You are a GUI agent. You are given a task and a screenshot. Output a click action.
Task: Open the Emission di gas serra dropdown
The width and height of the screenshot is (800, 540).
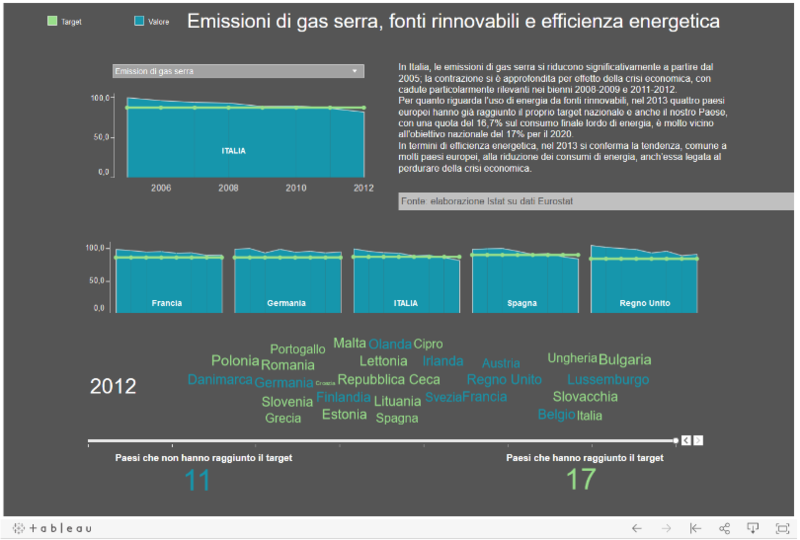point(236,71)
